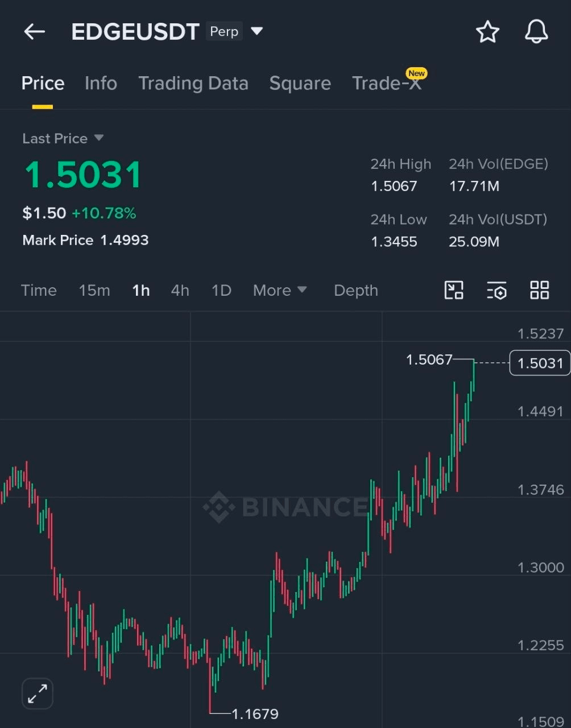Image resolution: width=571 pixels, height=728 pixels.
Task: Switch to the Price tab
Action: [43, 84]
